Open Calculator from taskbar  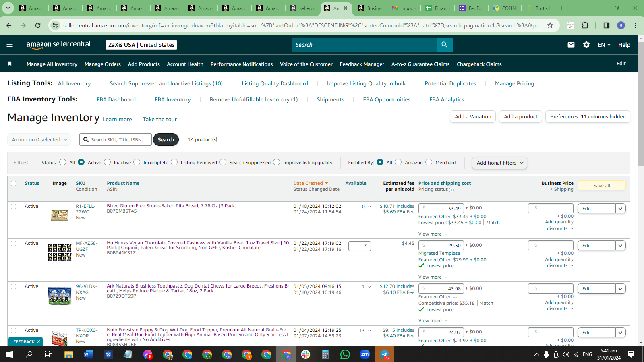(x=325, y=354)
